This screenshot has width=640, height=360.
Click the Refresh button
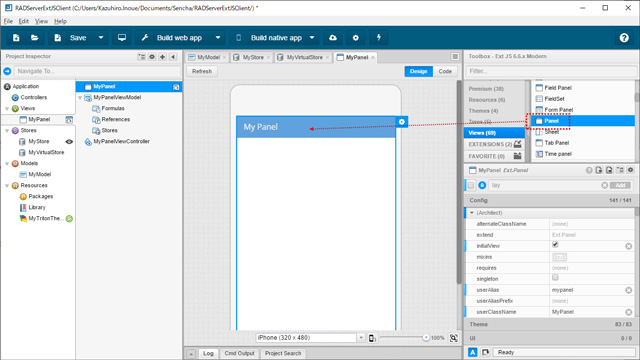pos(202,71)
